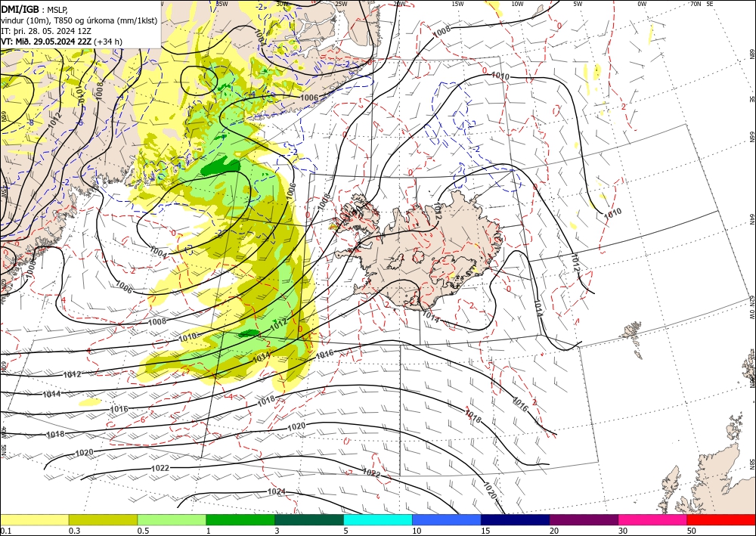Click the "10W" longitude label at top
Image resolution: width=756 pixels, height=536 pixels.
(x=517, y=4)
